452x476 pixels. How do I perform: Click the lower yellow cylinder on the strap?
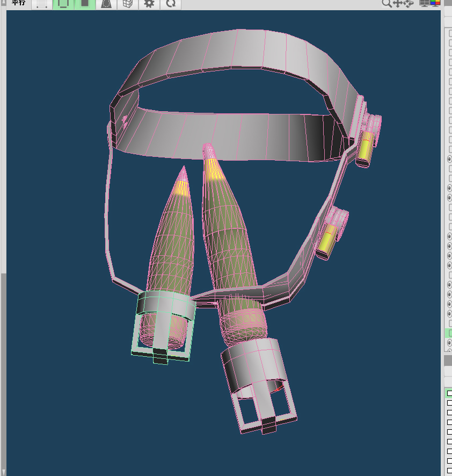[x=327, y=242]
